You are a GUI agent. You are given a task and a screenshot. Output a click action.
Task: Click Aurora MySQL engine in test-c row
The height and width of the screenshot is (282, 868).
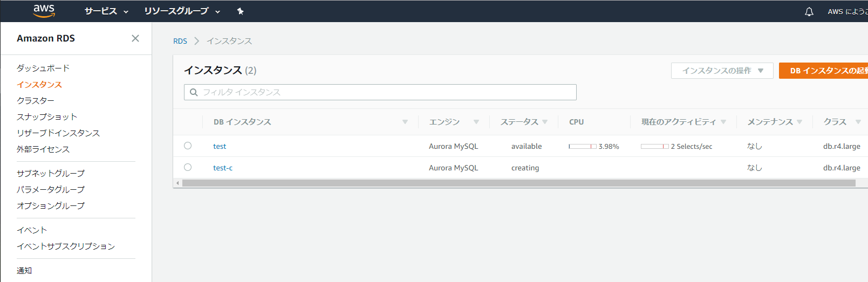point(454,168)
